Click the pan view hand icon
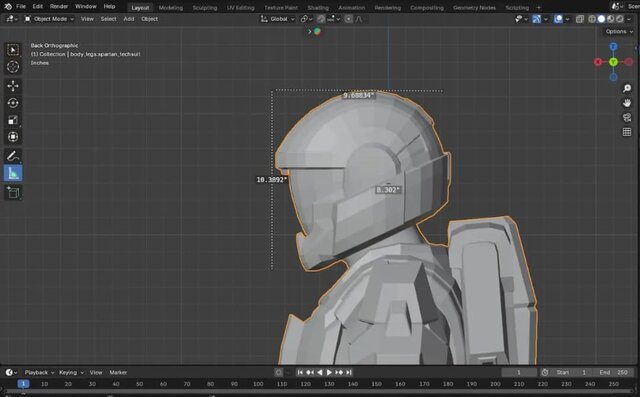 [x=627, y=103]
